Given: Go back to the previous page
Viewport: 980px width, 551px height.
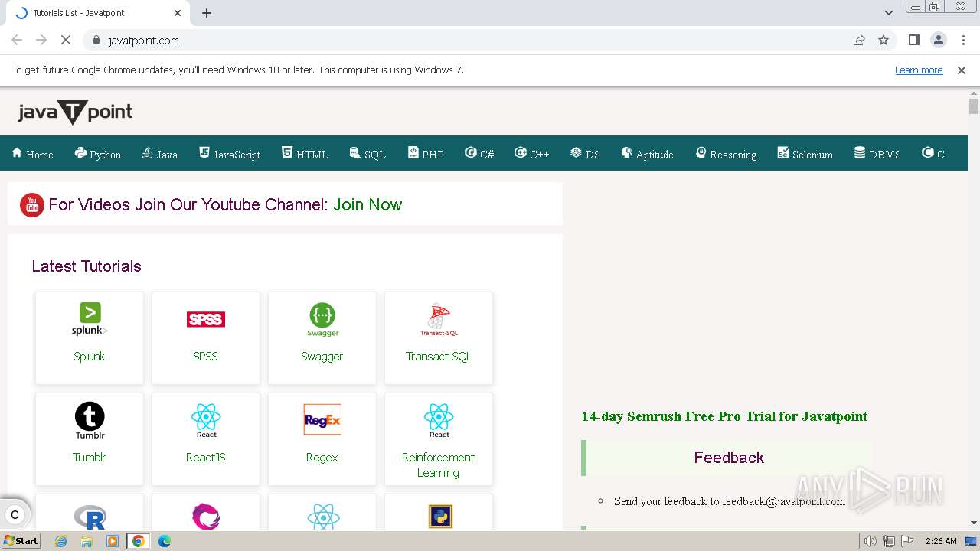Looking at the screenshot, I should pos(17,40).
